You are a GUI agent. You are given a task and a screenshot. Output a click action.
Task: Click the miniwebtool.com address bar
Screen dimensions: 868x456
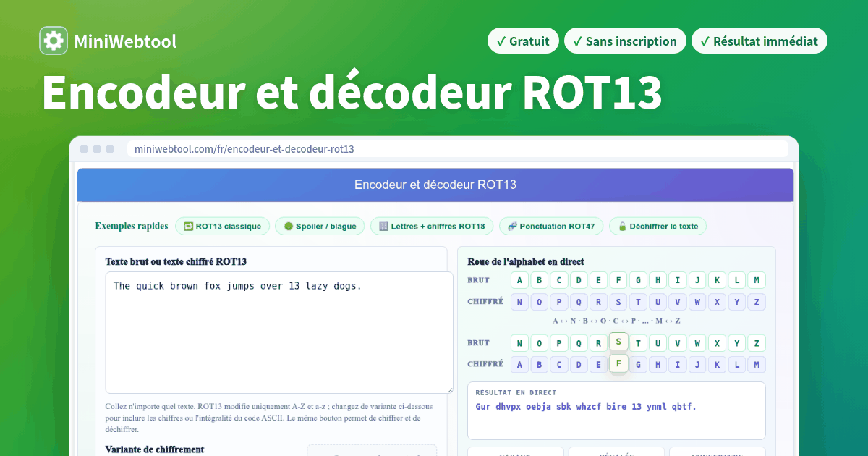(457, 149)
